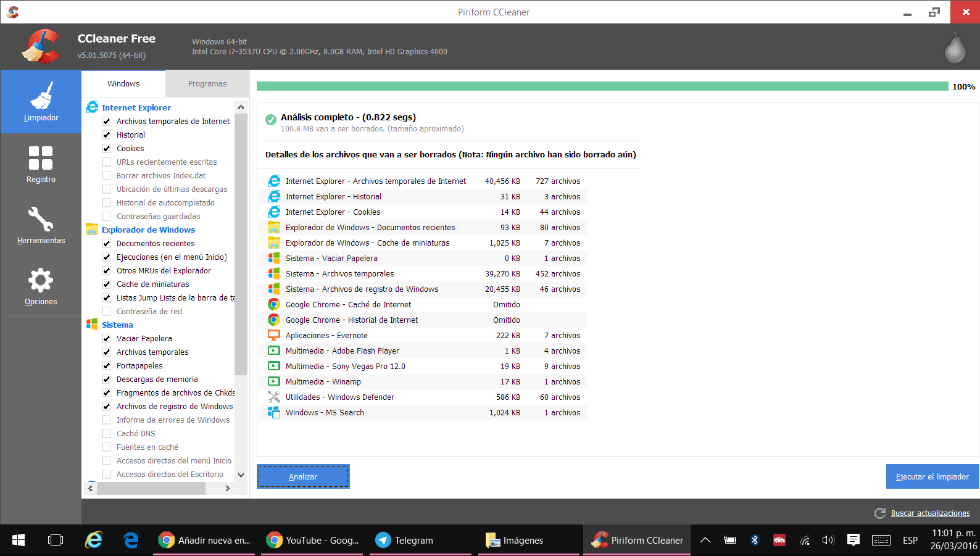Click the volume speaker tray icon

(828, 541)
